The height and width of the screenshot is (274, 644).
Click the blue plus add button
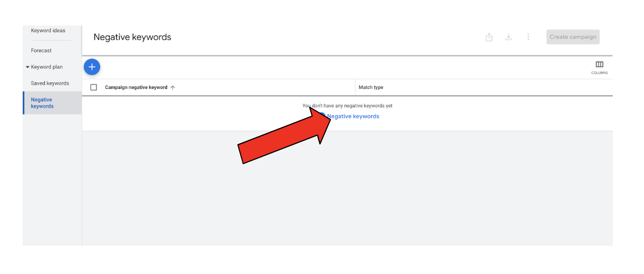(x=92, y=67)
